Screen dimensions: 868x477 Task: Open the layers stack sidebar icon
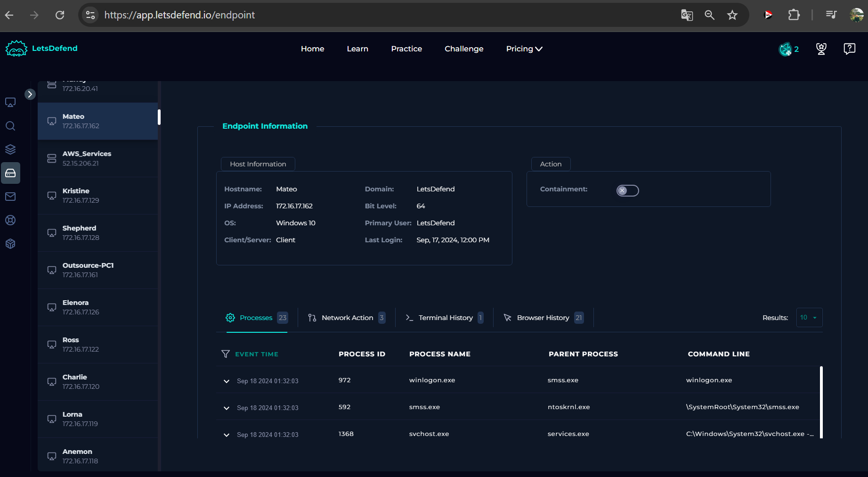10,149
